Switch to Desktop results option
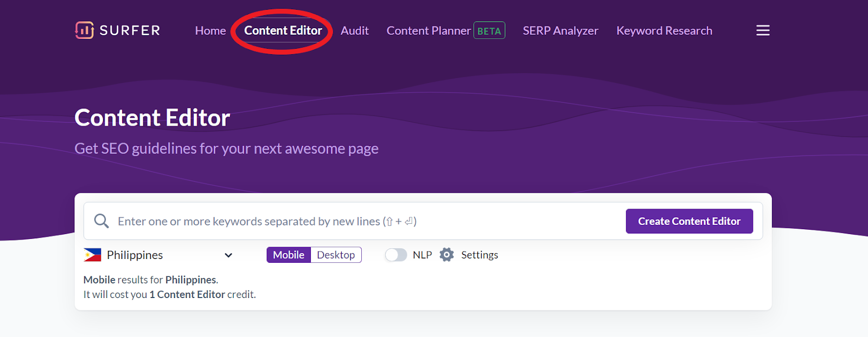 [x=336, y=255]
